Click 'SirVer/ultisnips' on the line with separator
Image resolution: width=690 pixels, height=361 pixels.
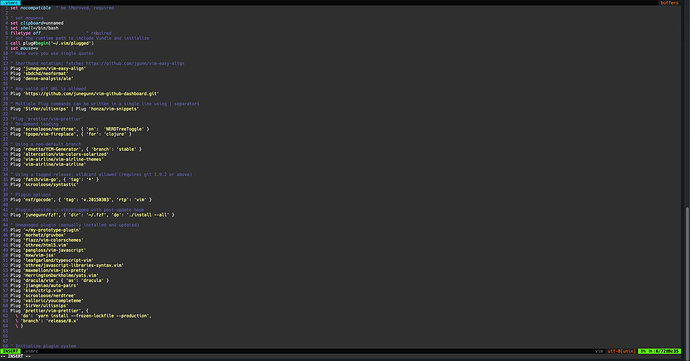(x=46, y=109)
